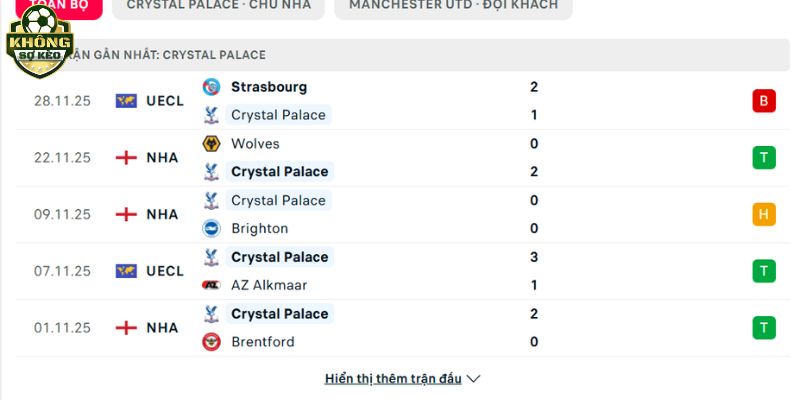This screenshot has width=800, height=400.
Task: Open the AZ Alkmaar team link
Action: pyautogui.click(x=270, y=285)
